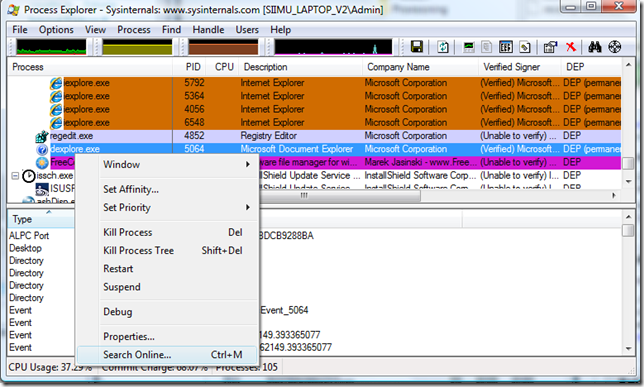Sort by the Description column header
Viewport: 644px width, 387px height.
click(x=301, y=67)
